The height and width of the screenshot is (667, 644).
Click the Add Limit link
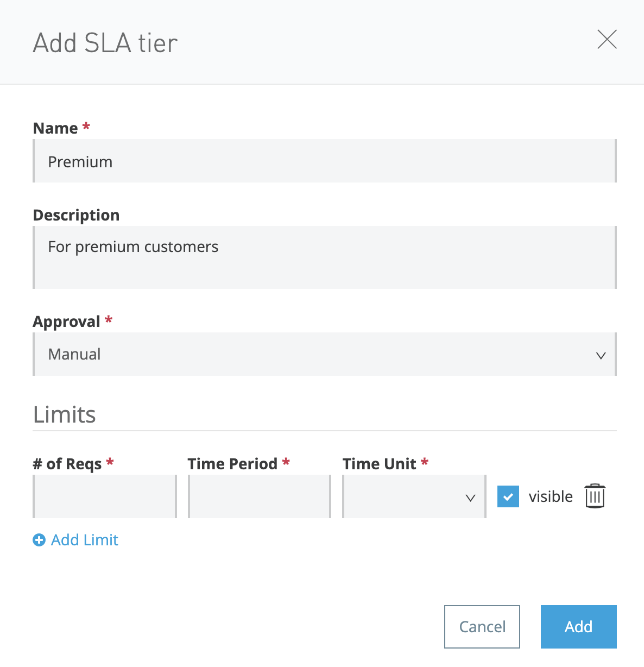pyautogui.click(x=84, y=540)
